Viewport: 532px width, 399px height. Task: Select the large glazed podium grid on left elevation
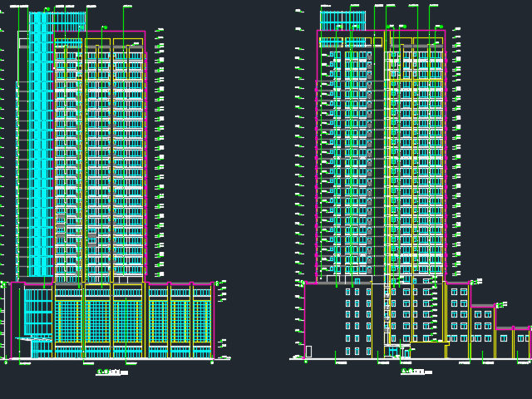(x=98, y=323)
